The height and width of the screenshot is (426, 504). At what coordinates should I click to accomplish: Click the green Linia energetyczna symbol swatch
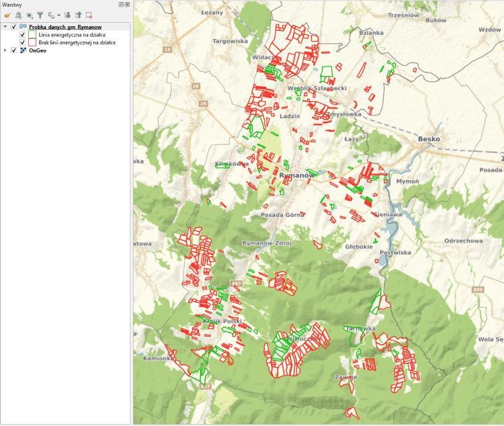click(x=32, y=34)
